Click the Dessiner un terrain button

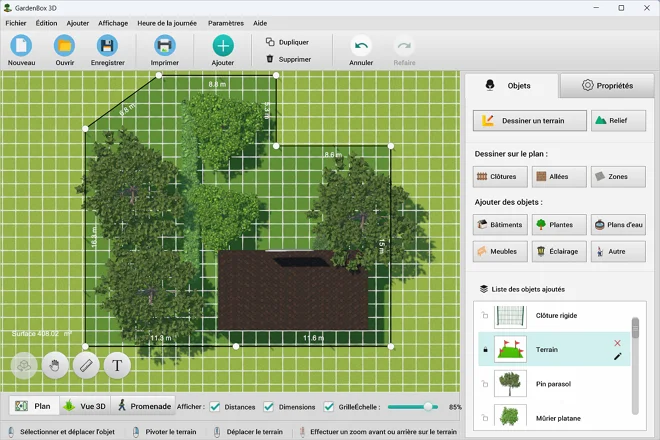pyautogui.click(x=528, y=121)
